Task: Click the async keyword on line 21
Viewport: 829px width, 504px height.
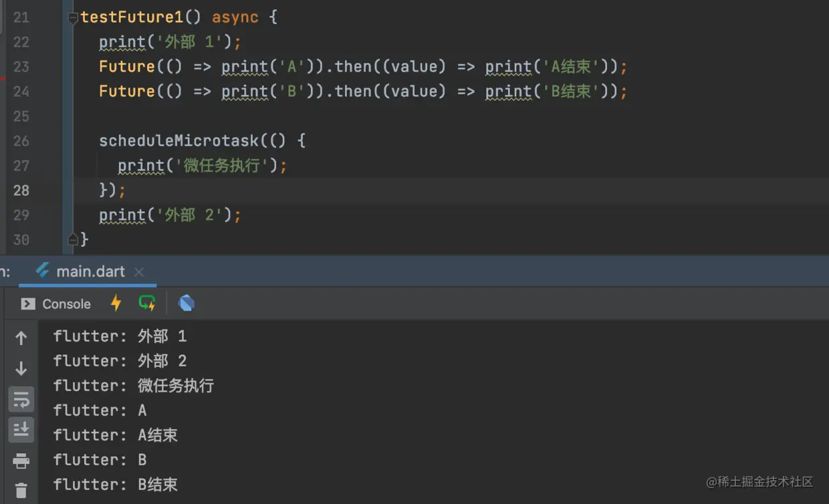Action: tap(235, 17)
